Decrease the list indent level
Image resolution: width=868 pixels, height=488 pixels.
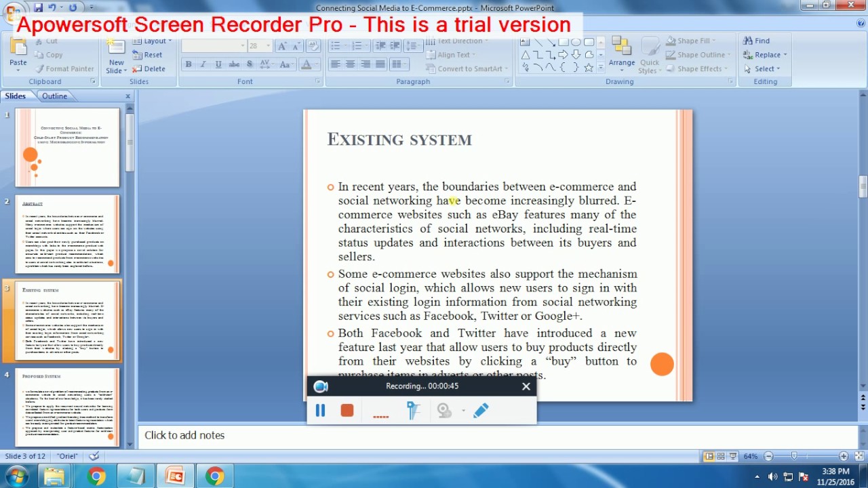point(380,46)
